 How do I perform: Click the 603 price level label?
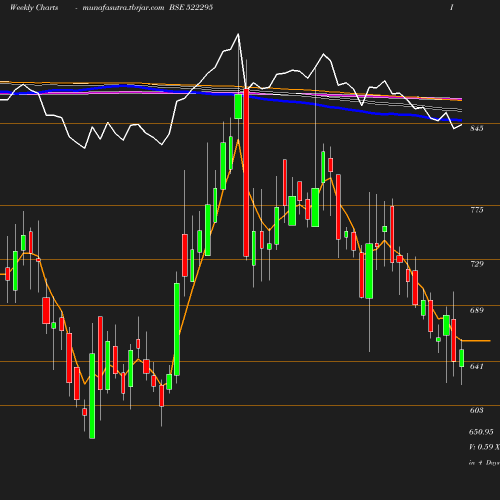(x=477, y=410)
